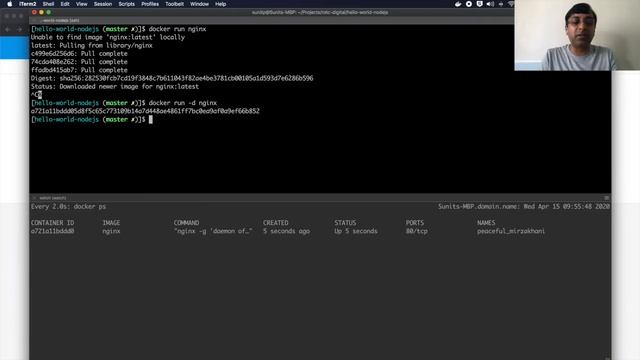640x360 pixels.
Task: Click the webcam video thumbnail
Action: tap(577, 35)
